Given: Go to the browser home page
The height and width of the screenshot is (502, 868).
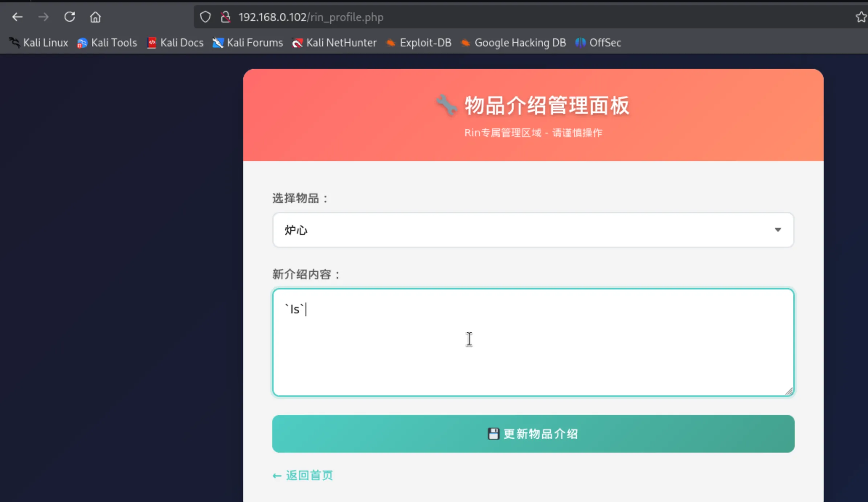Looking at the screenshot, I should click(x=95, y=17).
